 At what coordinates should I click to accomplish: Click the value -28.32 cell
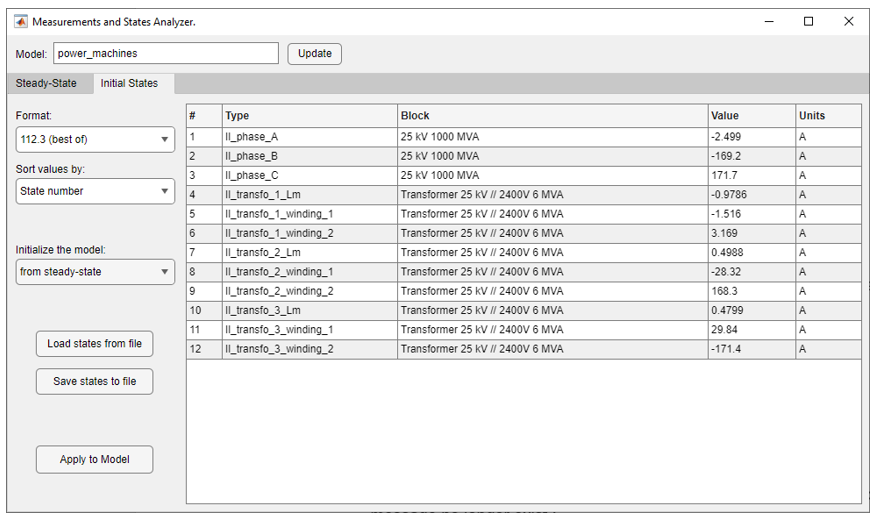tap(752, 272)
